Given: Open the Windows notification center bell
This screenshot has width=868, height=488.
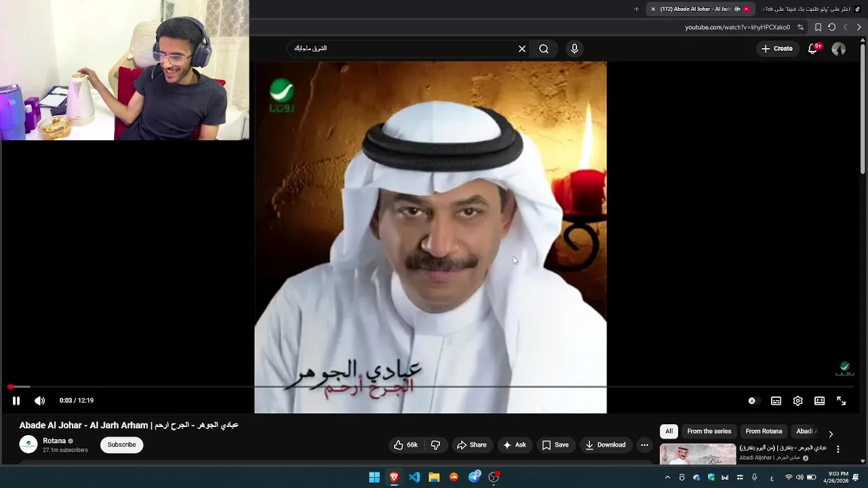Looking at the screenshot, I should coord(856,477).
